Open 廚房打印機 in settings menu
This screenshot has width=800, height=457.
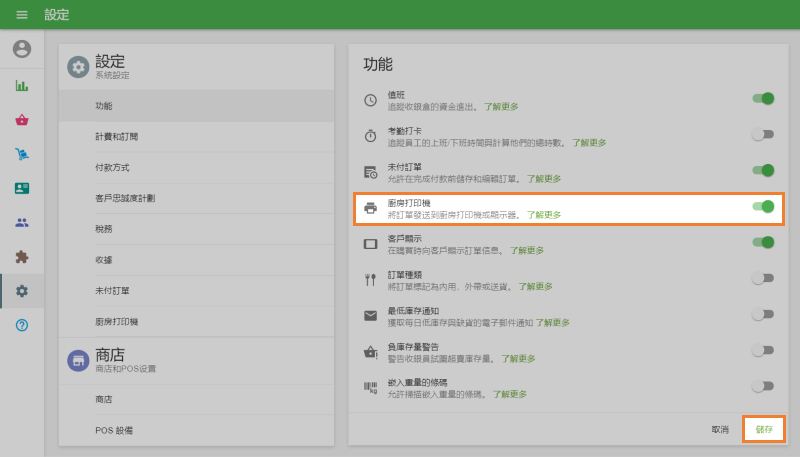point(196,322)
